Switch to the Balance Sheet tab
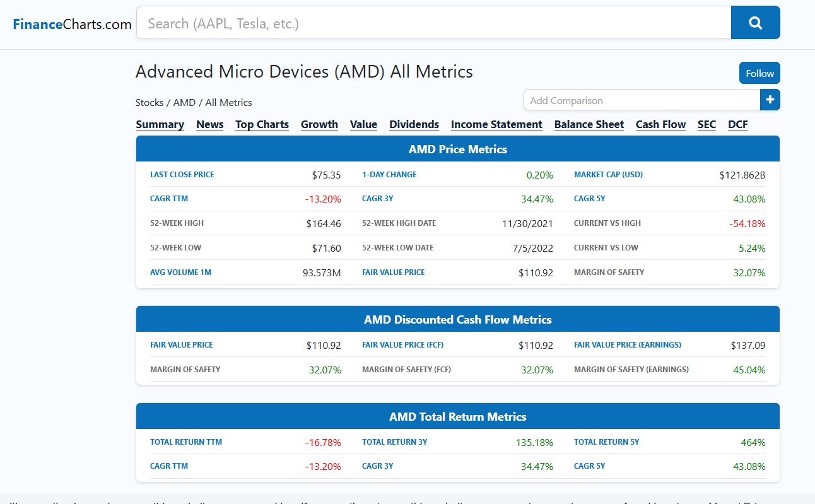Viewport: 815px width, 504px height. pos(589,124)
